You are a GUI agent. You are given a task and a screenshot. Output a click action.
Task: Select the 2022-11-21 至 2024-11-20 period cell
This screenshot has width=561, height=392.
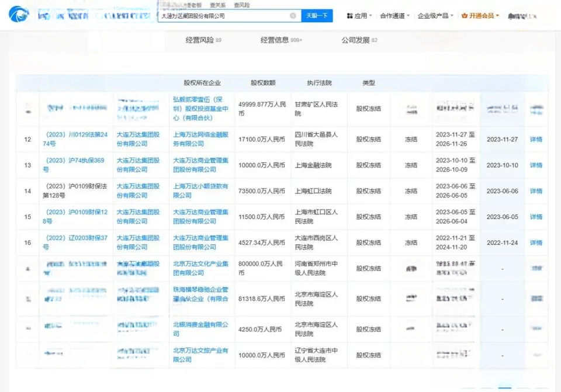pos(455,242)
